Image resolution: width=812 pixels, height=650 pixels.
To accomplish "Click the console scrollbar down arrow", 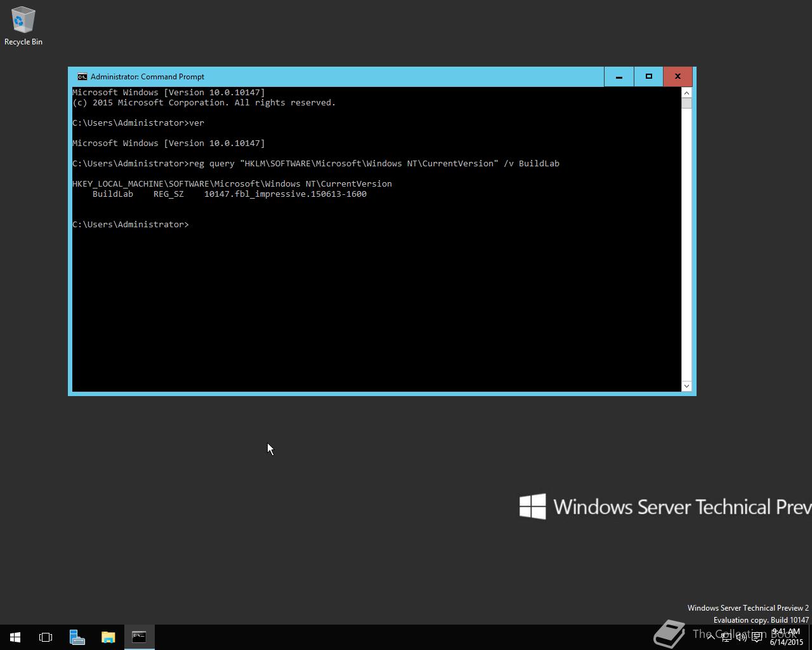I will (x=686, y=386).
